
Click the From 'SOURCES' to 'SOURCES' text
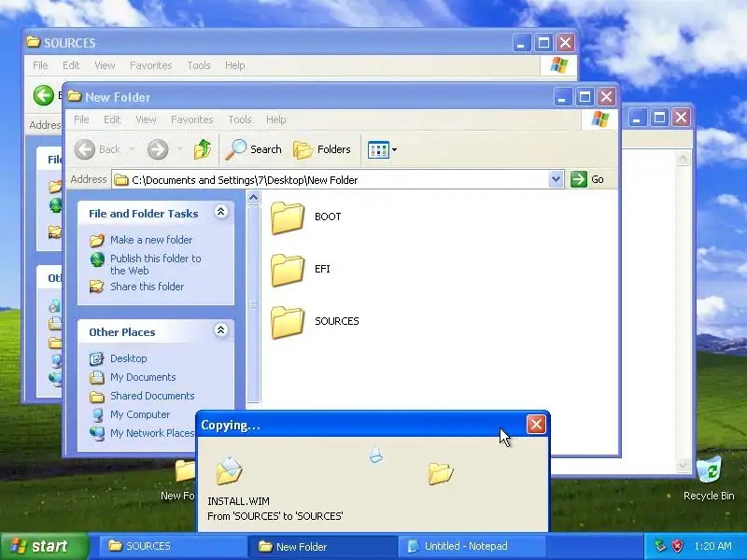tap(275, 516)
